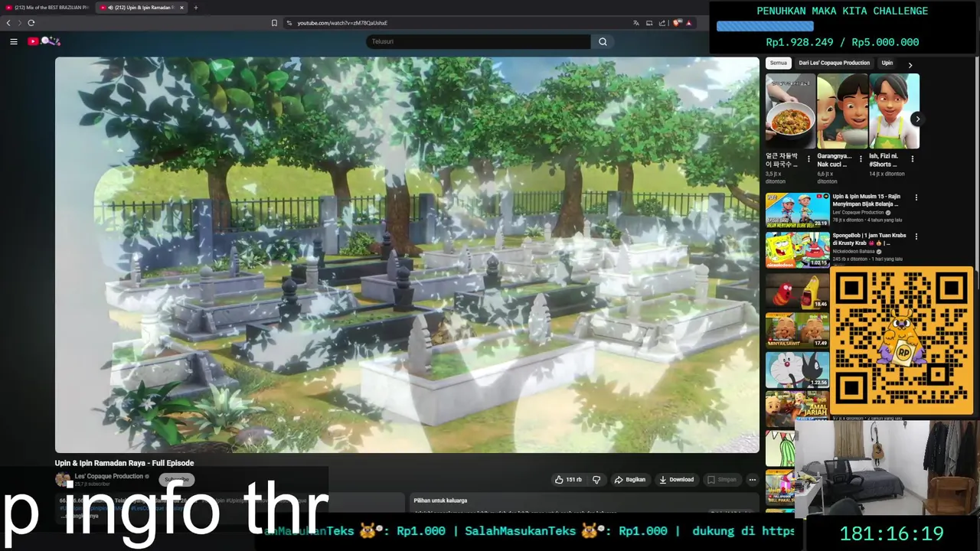Select the Upin filter chip
Image resolution: width=980 pixels, height=551 pixels.
[887, 63]
